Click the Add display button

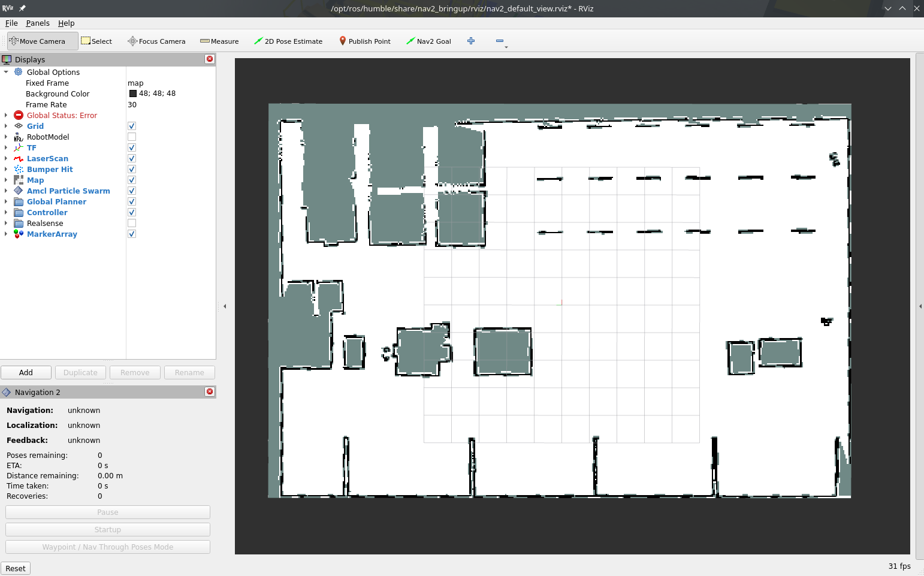26,372
